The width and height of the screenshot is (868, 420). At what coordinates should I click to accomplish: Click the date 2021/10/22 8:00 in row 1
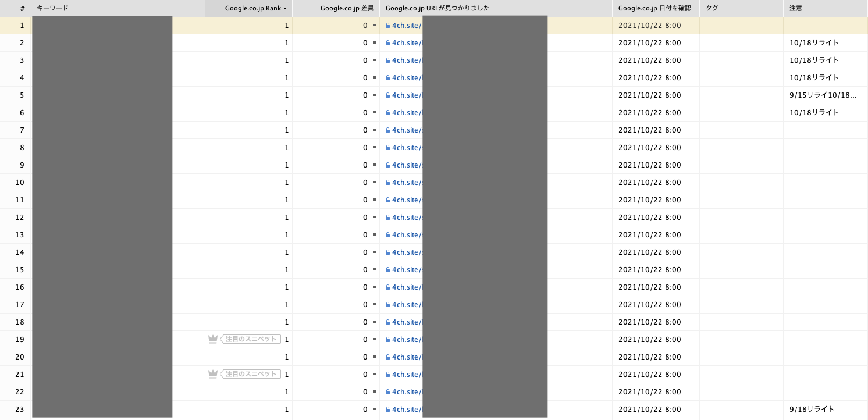650,26
